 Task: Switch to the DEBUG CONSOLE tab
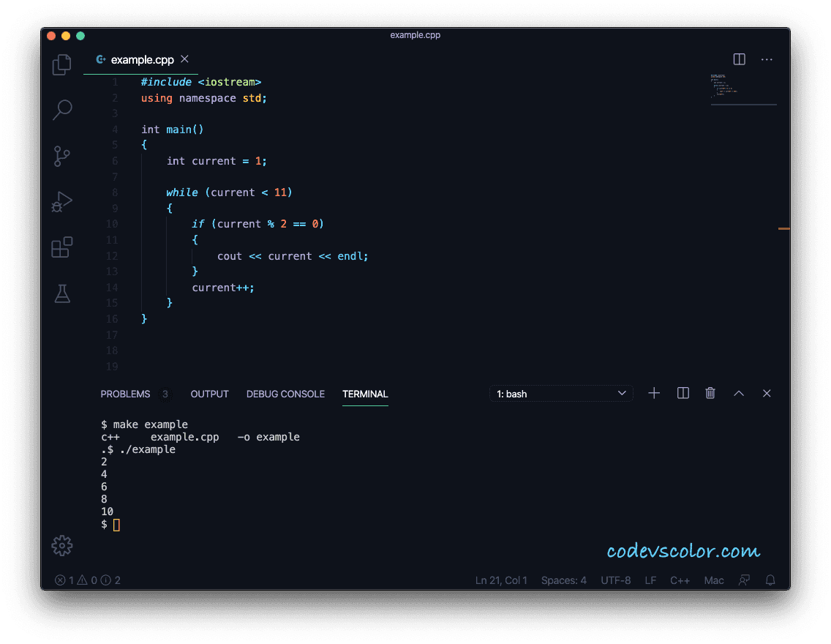[x=285, y=394]
